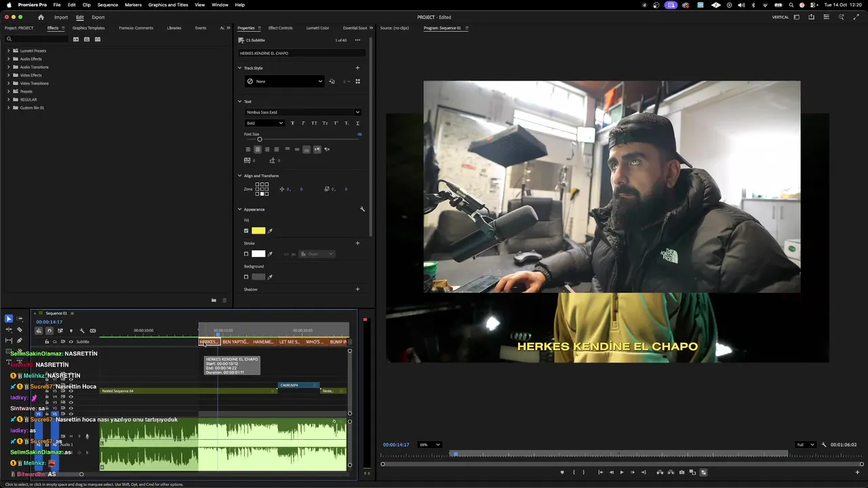Expand the Lumetri Presets folder
The image size is (868, 488).
click(x=8, y=51)
